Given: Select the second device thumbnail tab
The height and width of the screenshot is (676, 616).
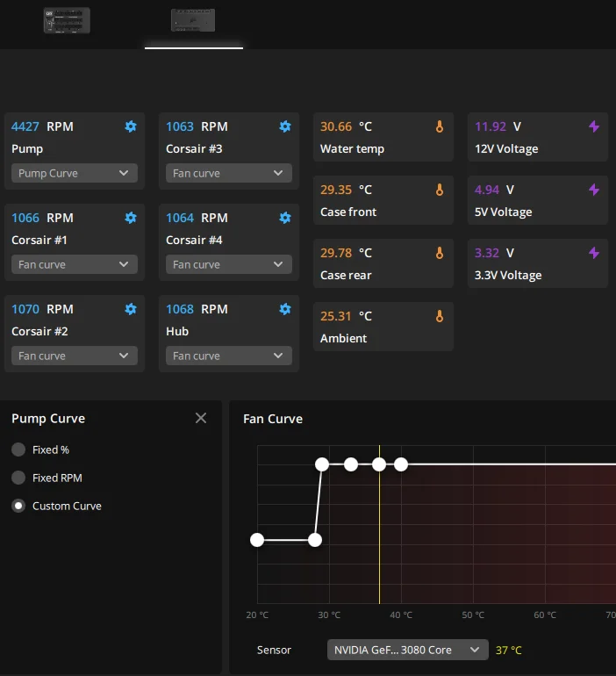Looking at the screenshot, I should (x=193, y=20).
